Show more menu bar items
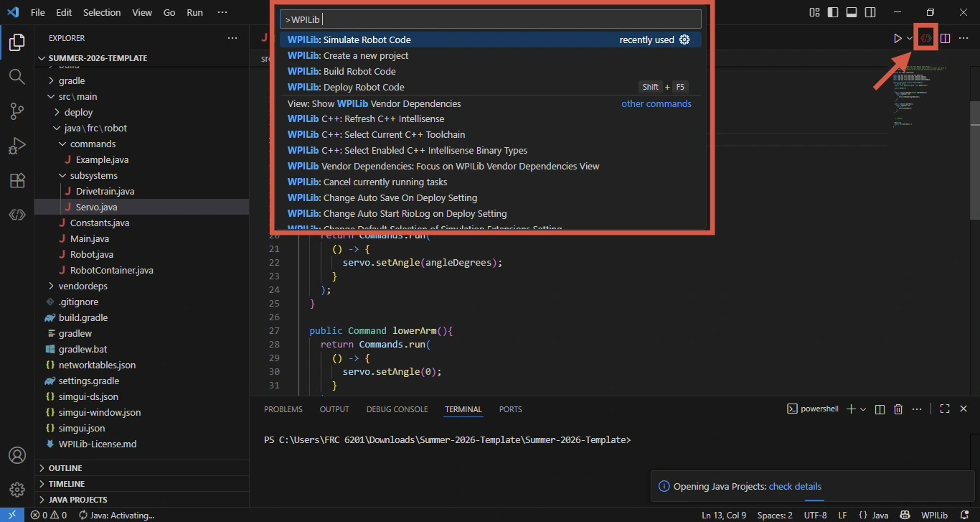The image size is (980, 522). click(x=222, y=12)
